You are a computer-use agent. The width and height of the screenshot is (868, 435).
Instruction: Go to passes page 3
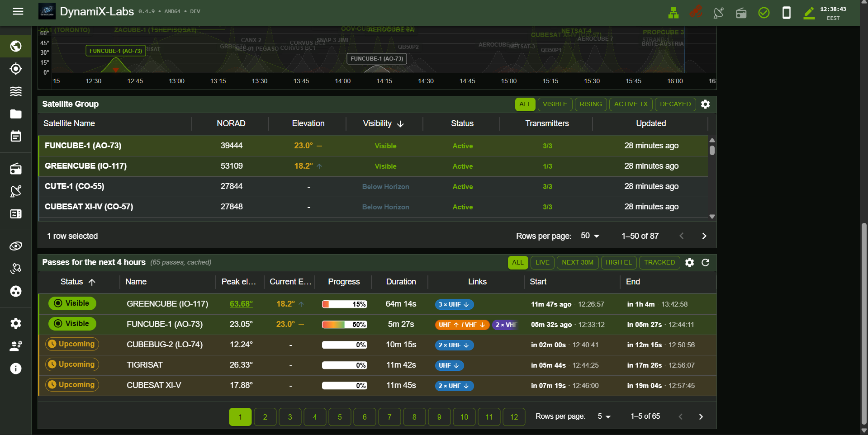pos(290,417)
